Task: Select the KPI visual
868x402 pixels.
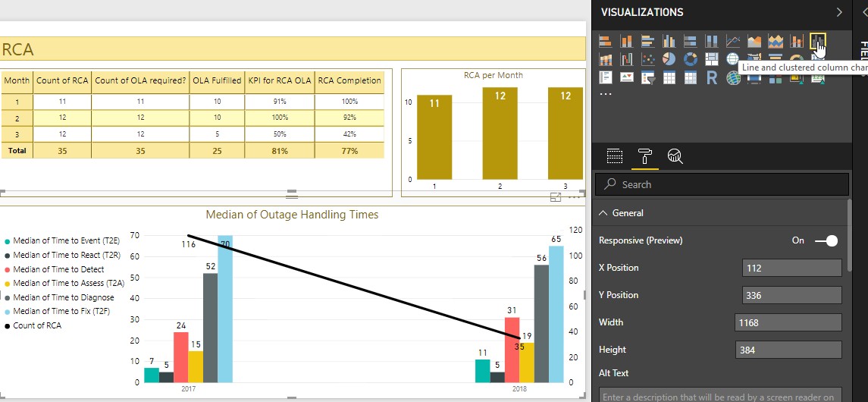Action: pos(627,77)
